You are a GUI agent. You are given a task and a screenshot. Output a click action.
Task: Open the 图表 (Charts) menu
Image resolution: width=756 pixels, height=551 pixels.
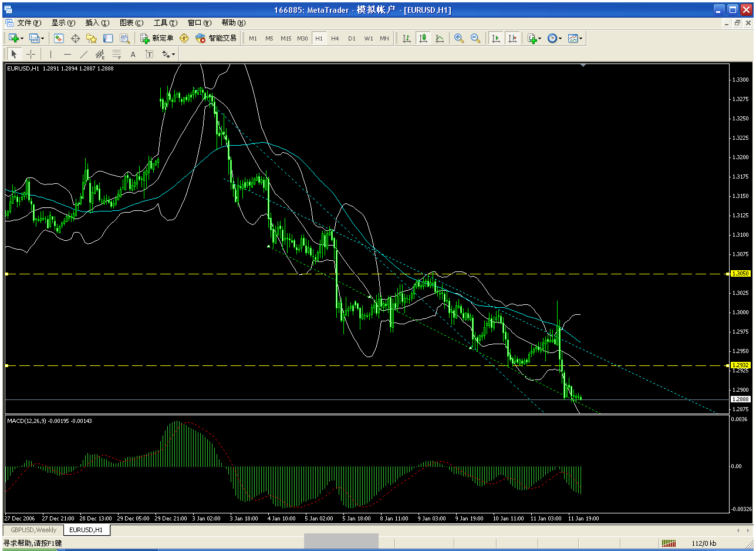tap(131, 23)
